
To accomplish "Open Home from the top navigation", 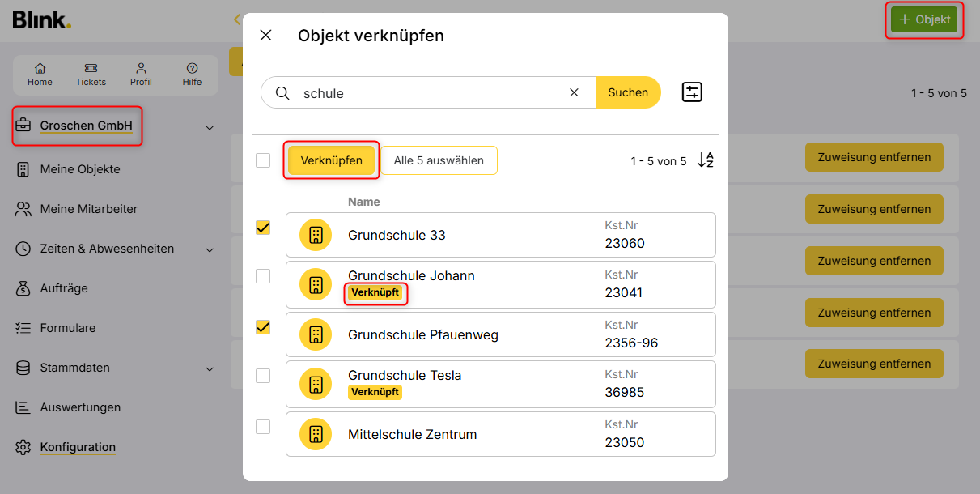I will point(40,75).
